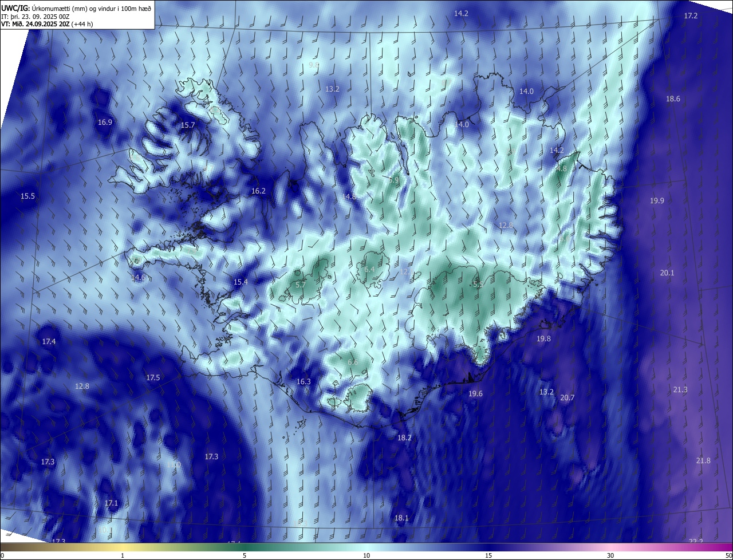Select the 20.7 value label
This screenshot has height=560, width=733.
pos(567,397)
